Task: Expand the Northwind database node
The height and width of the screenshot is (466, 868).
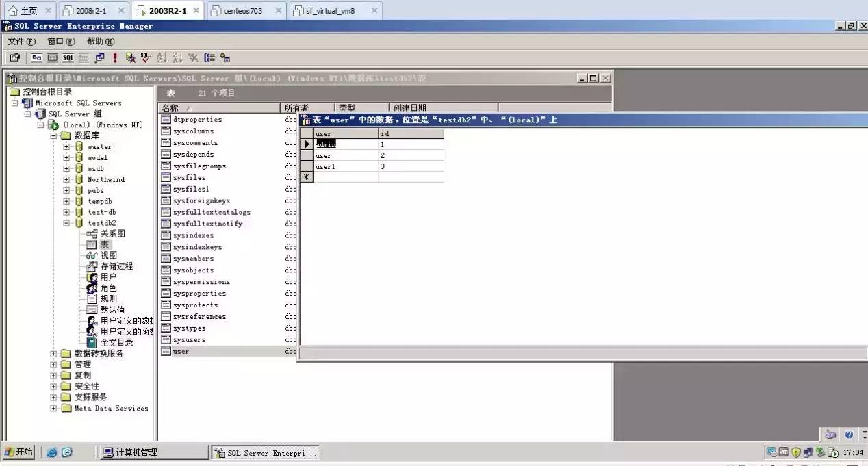Action: (x=66, y=179)
